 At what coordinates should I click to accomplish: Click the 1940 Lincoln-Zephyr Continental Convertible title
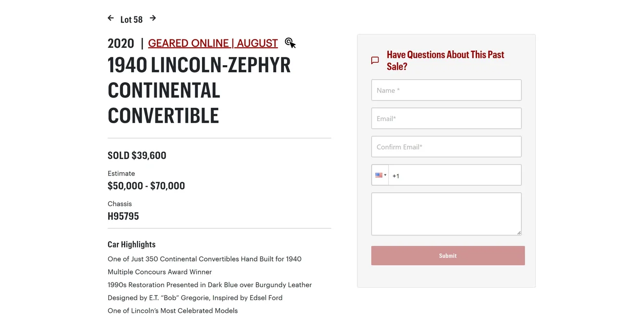pos(199,90)
